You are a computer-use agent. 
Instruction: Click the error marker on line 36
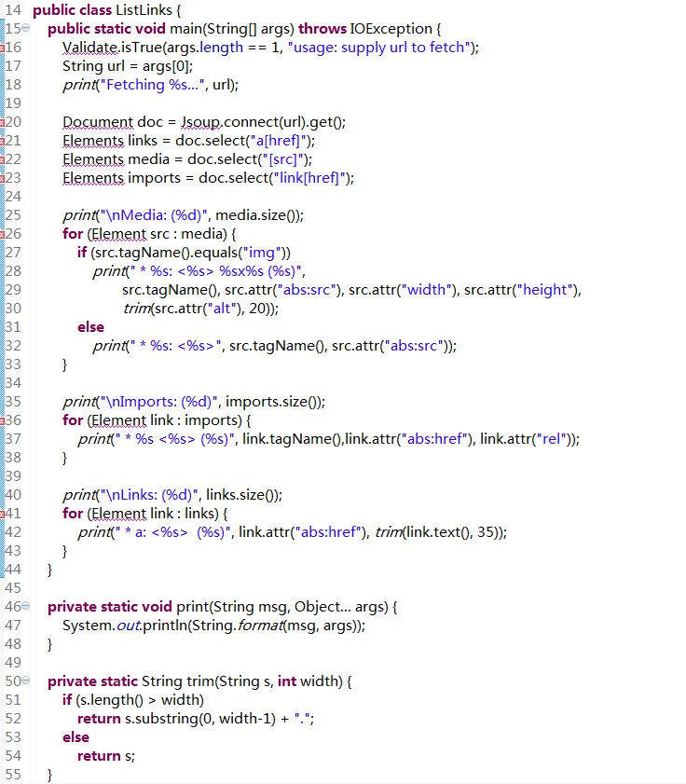tap(2, 421)
